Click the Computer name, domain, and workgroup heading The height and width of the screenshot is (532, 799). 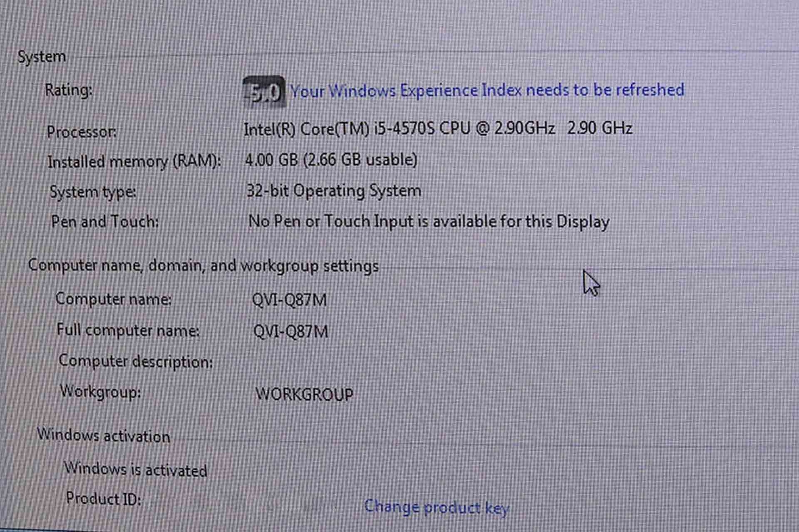pyautogui.click(x=203, y=265)
